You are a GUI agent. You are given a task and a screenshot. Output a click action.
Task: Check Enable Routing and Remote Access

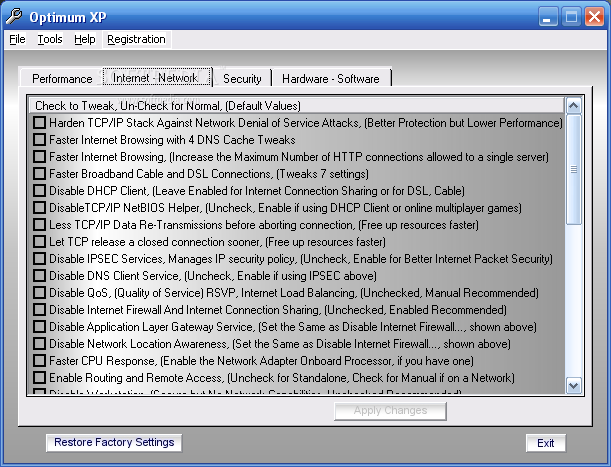pos(39,378)
